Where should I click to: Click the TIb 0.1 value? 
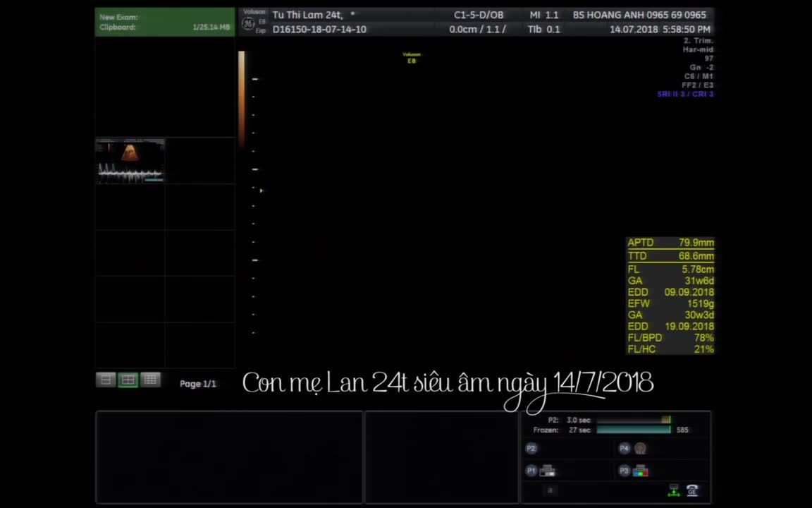(543, 30)
